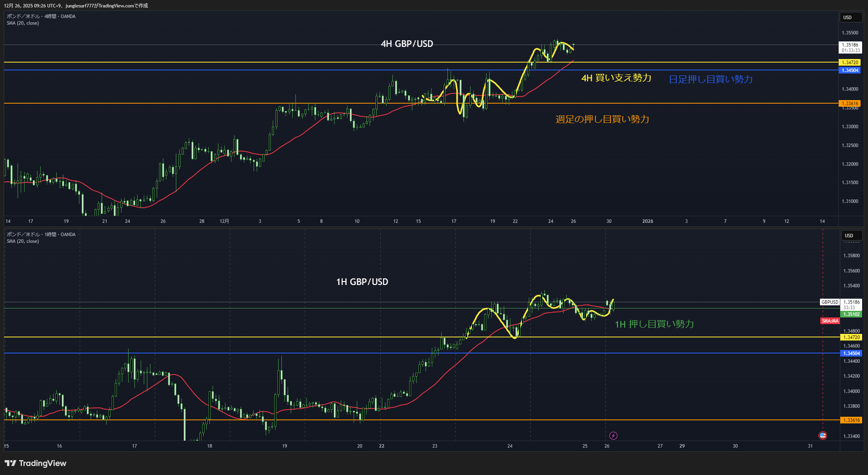Click orange 1.33616 price label on lower chart
Screen dimensions: 868x475
(851, 420)
